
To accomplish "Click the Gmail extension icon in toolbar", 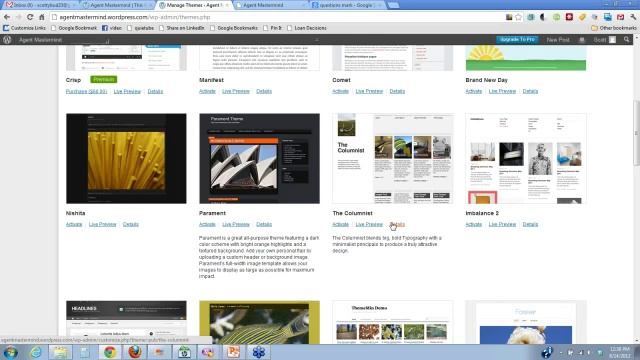I will click(x=620, y=17).
